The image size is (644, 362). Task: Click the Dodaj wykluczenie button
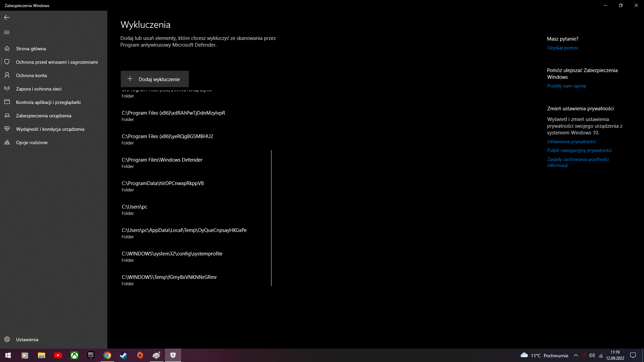coord(155,79)
